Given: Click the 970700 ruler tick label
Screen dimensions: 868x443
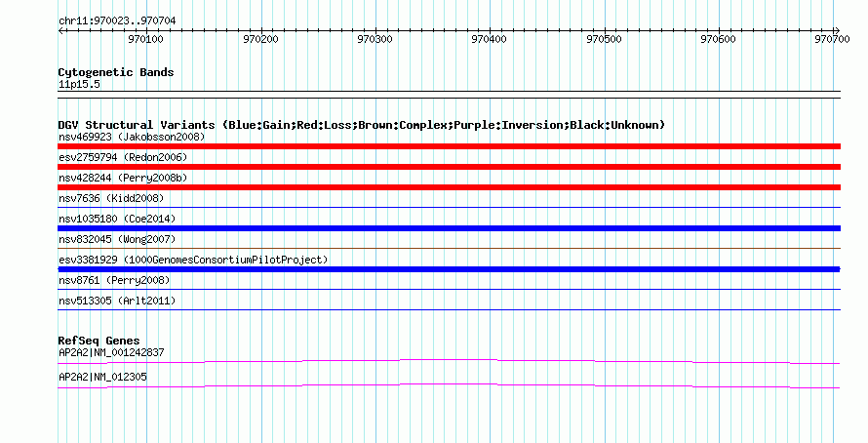Looking at the screenshot, I should 832,40.
